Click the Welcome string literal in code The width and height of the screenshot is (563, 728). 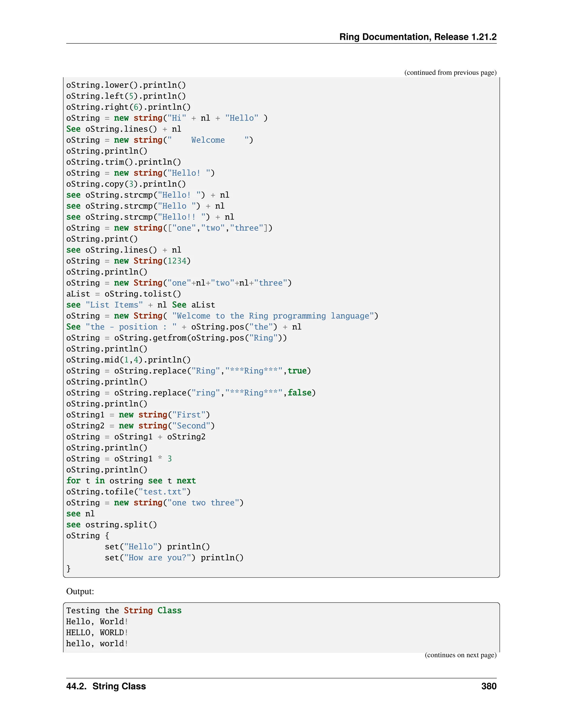coord(208,140)
